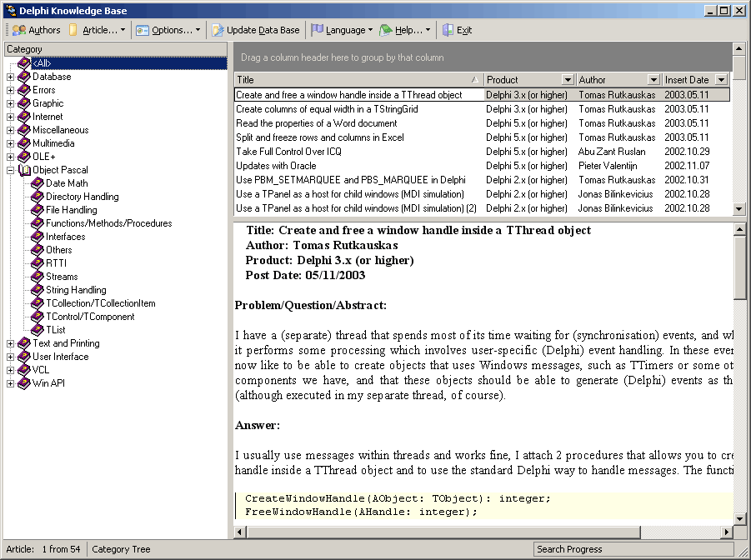Viewport: 751px width, 560px height.
Task: Open the Author column filter dropdown
Action: click(x=653, y=79)
